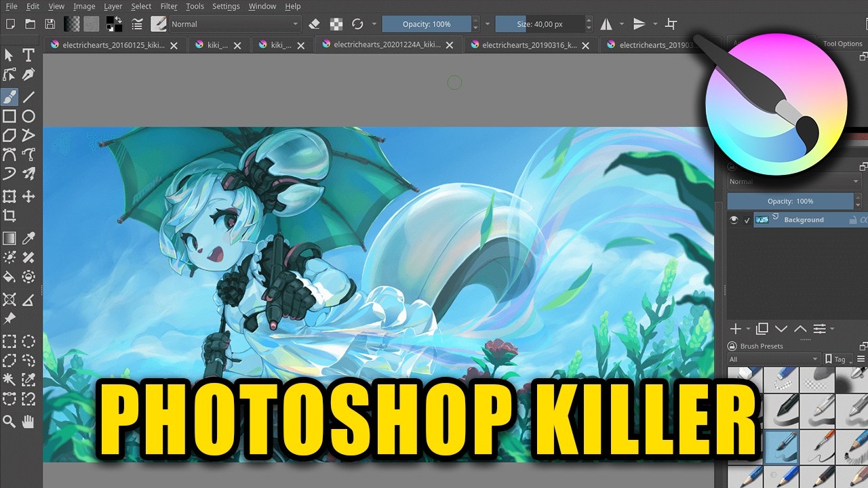This screenshot has width=868, height=488.
Task: Open the Settings menu
Action: [226, 6]
